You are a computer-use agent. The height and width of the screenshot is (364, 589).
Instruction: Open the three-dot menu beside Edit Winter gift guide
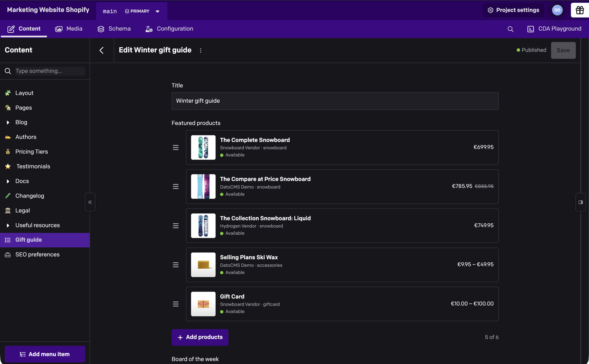[200, 50]
